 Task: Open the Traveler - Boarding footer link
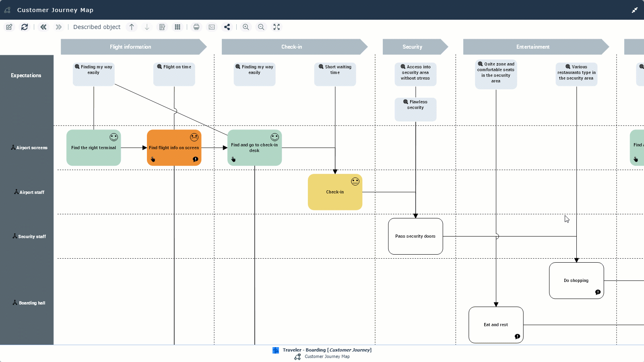pyautogui.click(x=327, y=350)
